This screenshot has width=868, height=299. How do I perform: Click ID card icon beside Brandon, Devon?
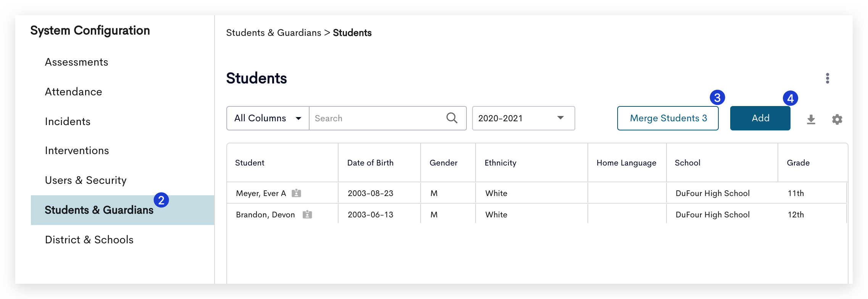click(x=307, y=214)
